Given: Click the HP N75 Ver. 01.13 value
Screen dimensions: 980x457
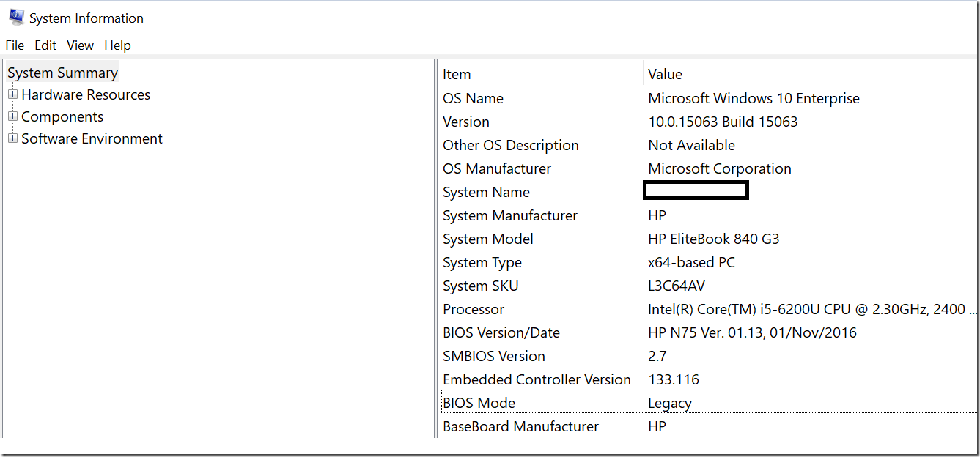Looking at the screenshot, I should click(x=752, y=333).
